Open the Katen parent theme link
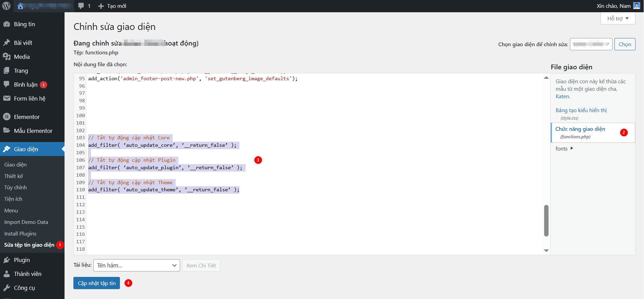Viewport: 644px width, 299px height. coord(562,96)
